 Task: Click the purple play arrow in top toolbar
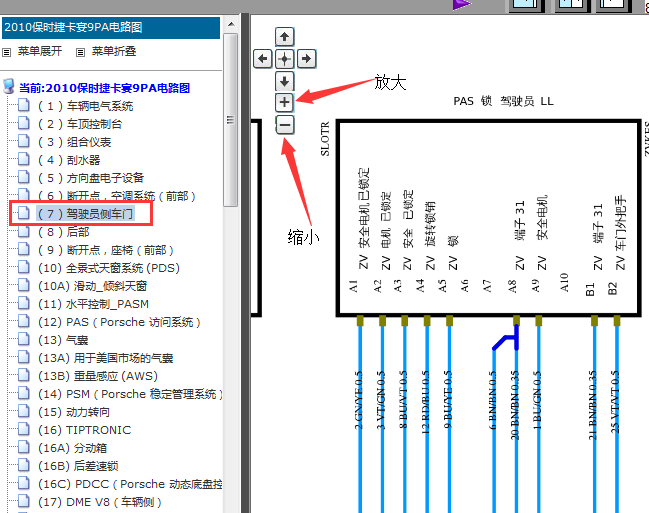coord(462,5)
